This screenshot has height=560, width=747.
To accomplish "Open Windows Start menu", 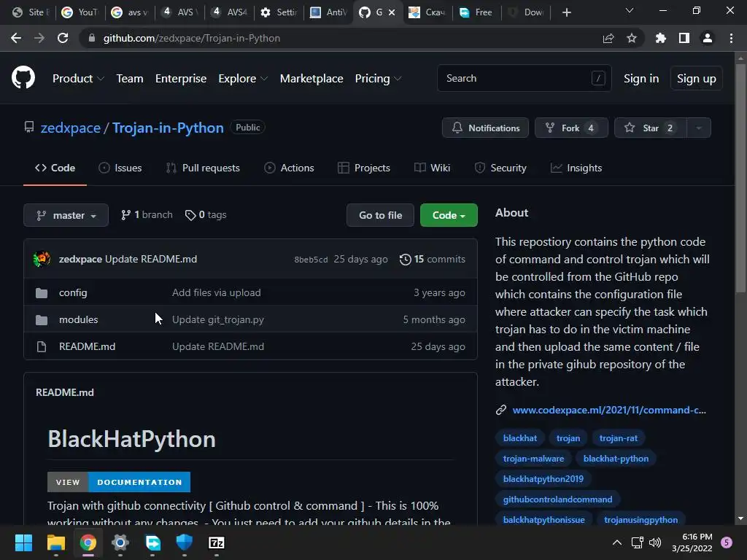I will click(23, 542).
